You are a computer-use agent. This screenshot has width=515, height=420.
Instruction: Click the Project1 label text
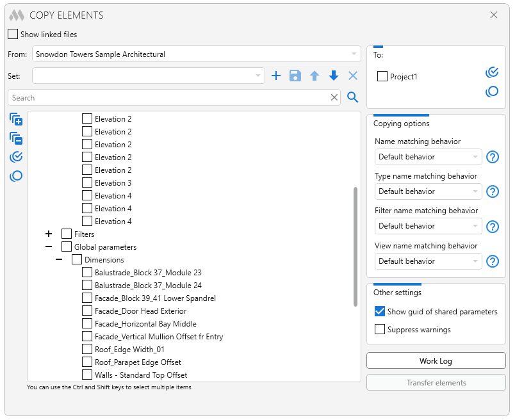point(404,77)
